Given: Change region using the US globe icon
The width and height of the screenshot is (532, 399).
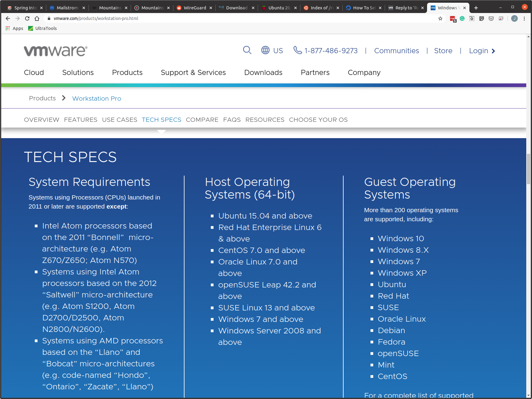Looking at the screenshot, I should [272, 50].
